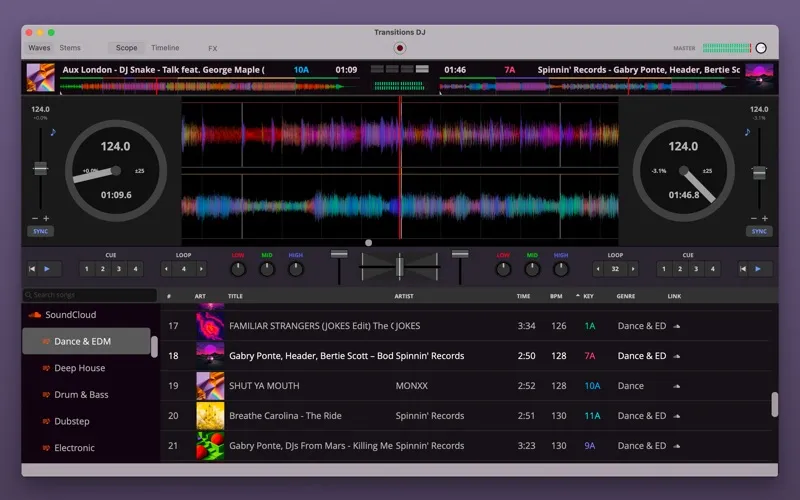
Task: Open SoundCloud link for Breathe Carolina row
Action: 677,416
